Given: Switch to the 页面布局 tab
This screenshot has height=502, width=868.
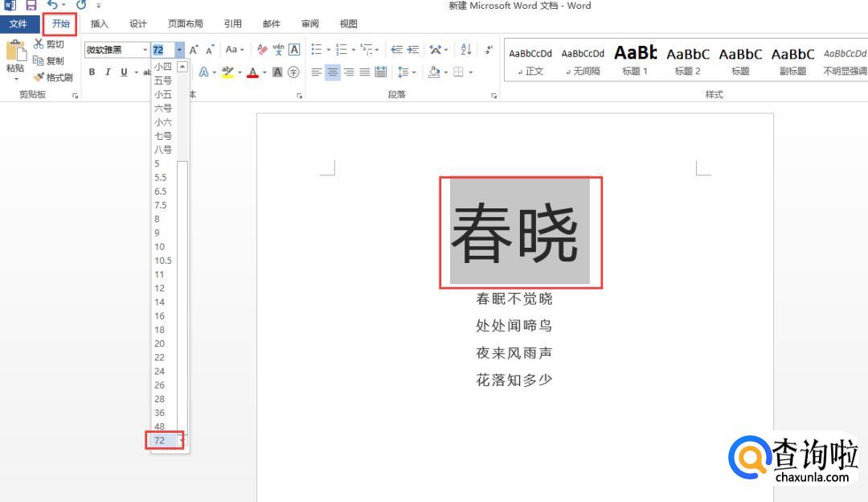Looking at the screenshot, I should point(185,24).
